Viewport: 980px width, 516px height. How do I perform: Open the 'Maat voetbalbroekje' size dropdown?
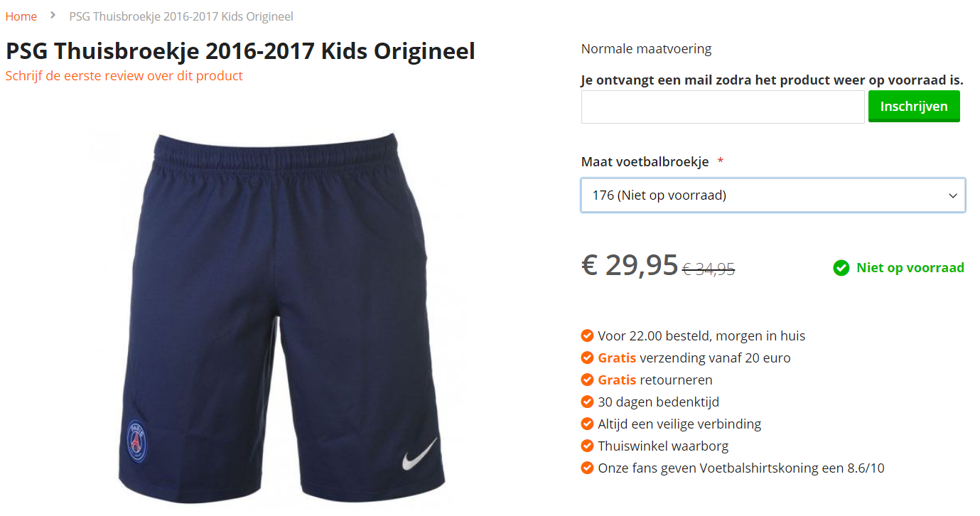tap(773, 195)
